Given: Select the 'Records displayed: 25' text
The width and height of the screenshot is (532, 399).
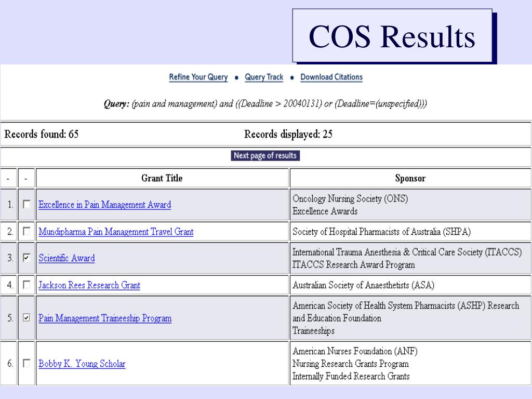Looking at the screenshot, I should point(288,135).
